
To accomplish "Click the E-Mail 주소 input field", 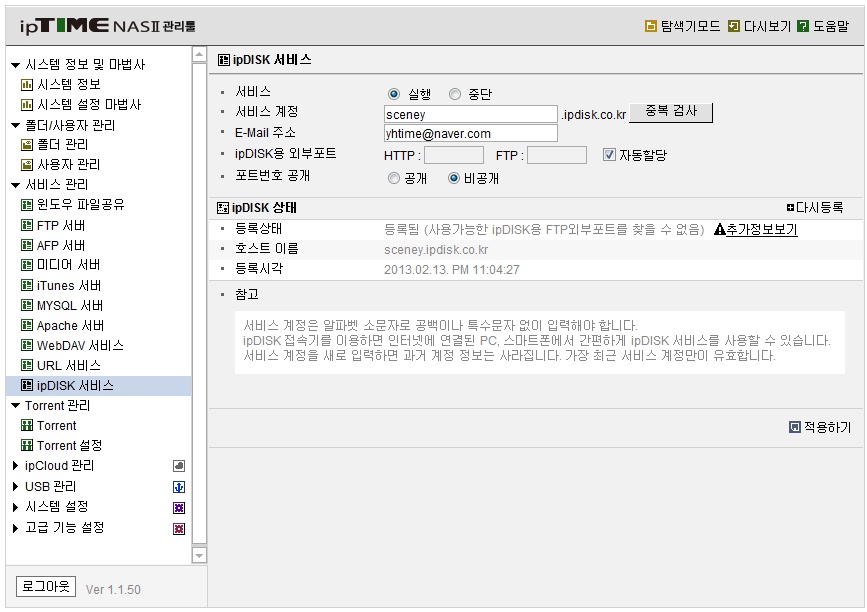I will tap(471, 133).
